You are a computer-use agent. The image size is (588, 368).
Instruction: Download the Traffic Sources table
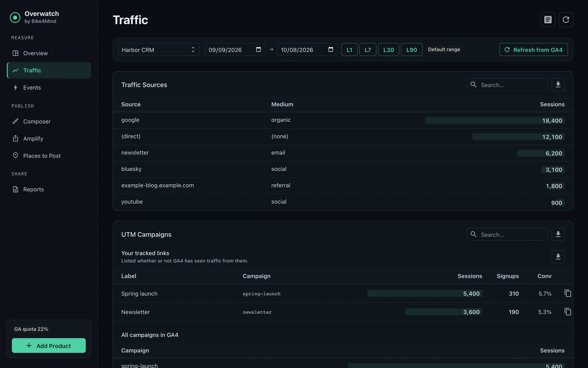(x=558, y=85)
